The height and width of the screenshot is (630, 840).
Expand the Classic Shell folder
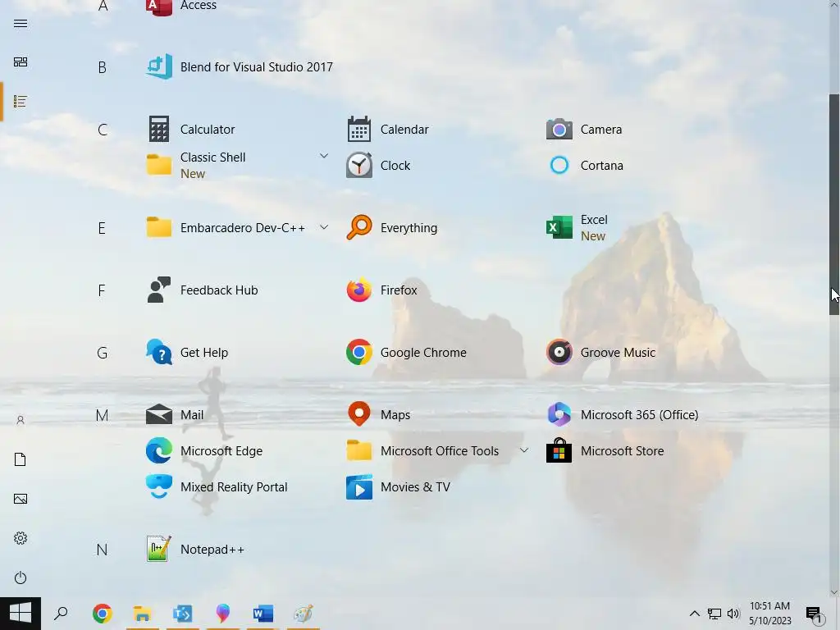coord(323,156)
